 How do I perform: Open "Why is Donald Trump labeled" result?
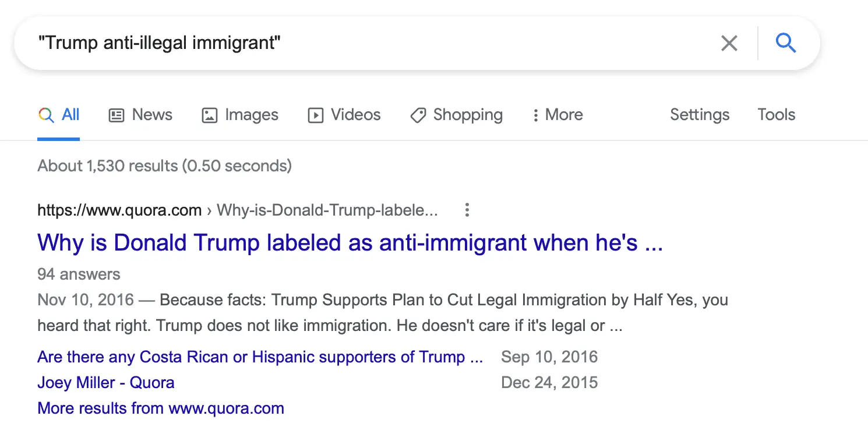350,242
